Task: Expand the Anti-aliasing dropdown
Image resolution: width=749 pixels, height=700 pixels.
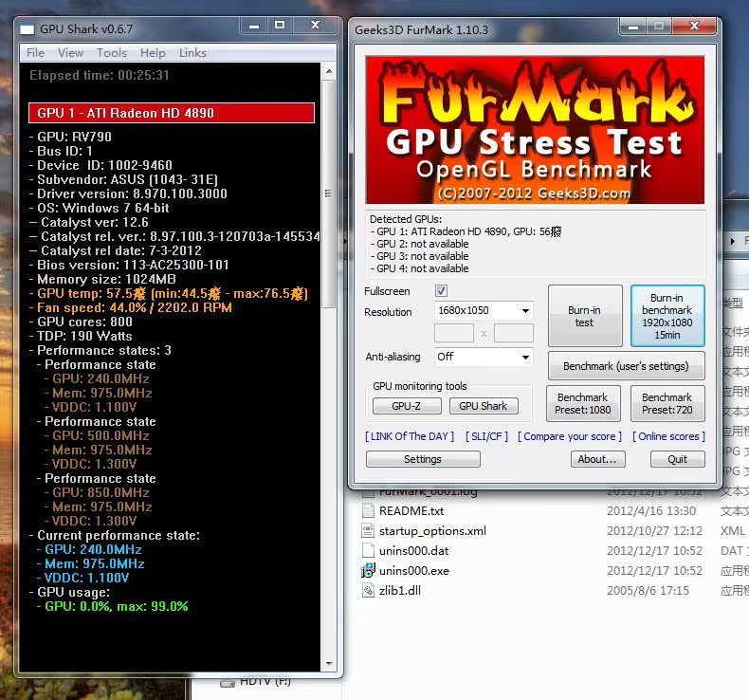Action: (484, 357)
